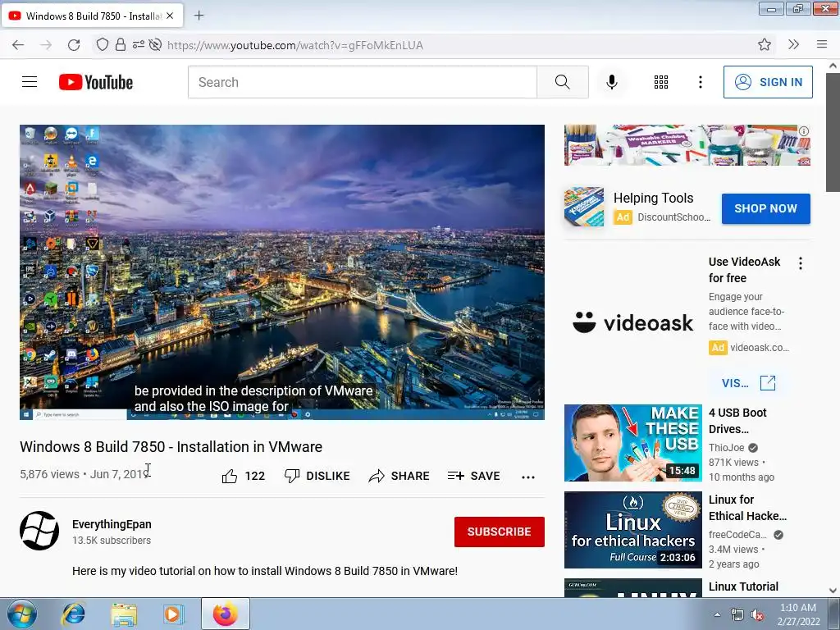Save video to a playlist
Image resolution: width=840 pixels, height=630 pixels.
(473, 476)
